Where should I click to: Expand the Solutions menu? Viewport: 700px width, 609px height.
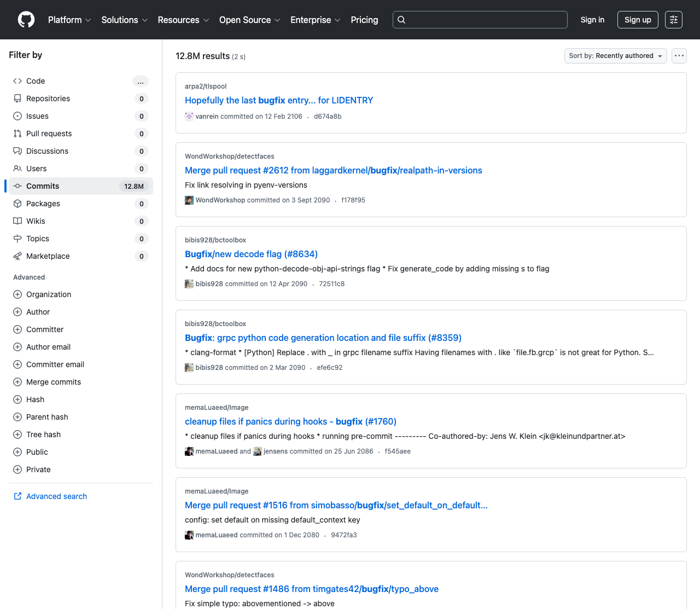coord(125,20)
